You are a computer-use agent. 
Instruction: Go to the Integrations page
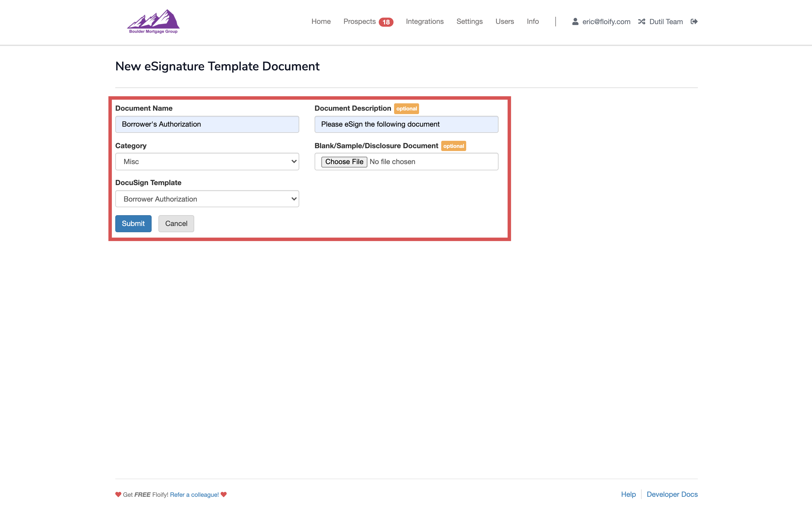(x=424, y=22)
